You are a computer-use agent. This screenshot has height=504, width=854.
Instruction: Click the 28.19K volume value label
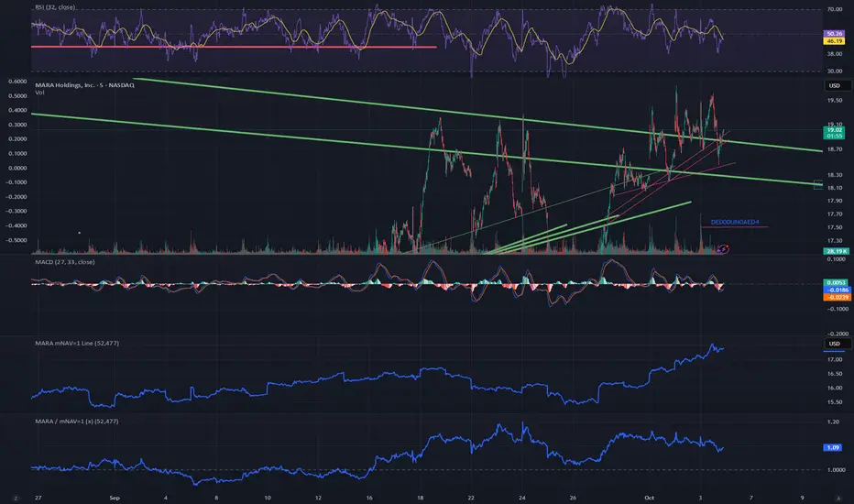(x=836, y=251)
